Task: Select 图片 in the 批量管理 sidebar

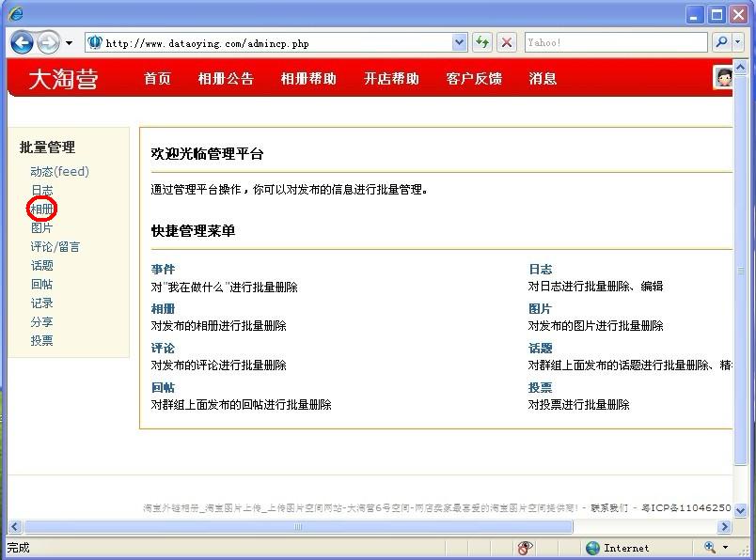Action: click(42, 228)
